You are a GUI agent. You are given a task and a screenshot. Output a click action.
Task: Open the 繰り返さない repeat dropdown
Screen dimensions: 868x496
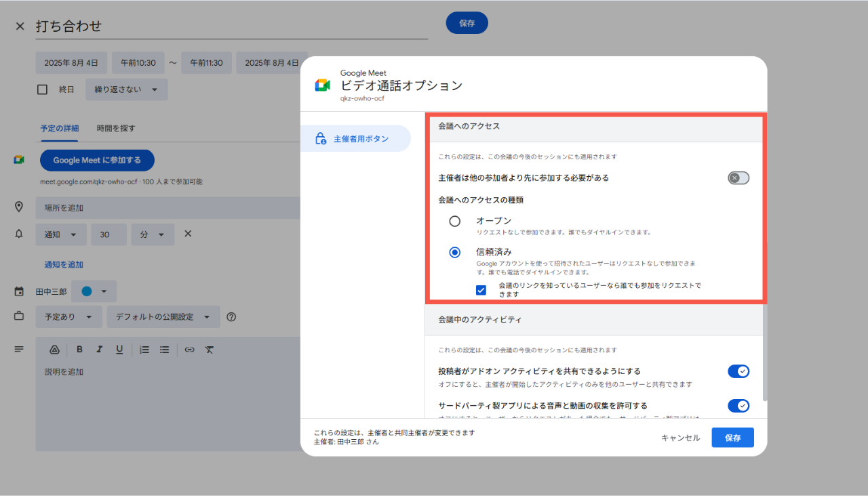(x=126, y=89)
